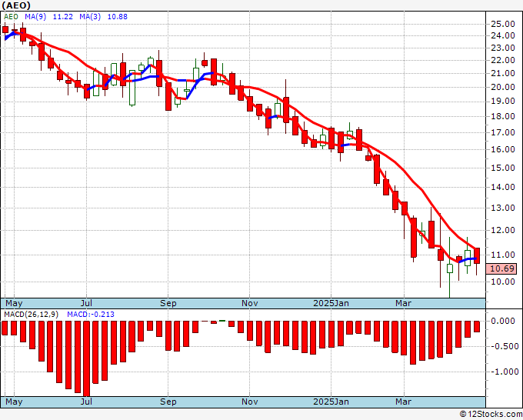Click Jul on the price chart time axis
This screenshot has height=420, width=523.
(86, 303)
